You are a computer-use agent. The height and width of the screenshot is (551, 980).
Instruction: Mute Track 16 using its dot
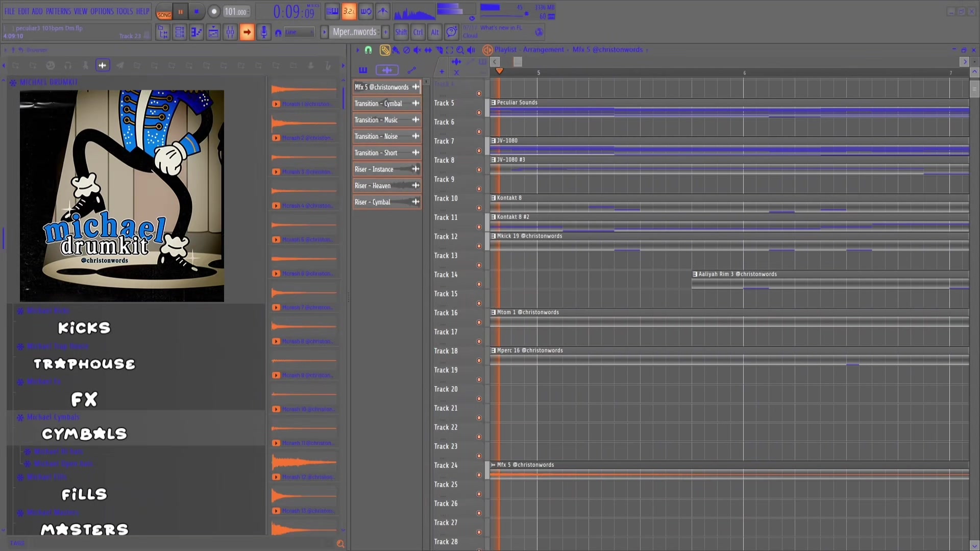(x=479, y=322)
